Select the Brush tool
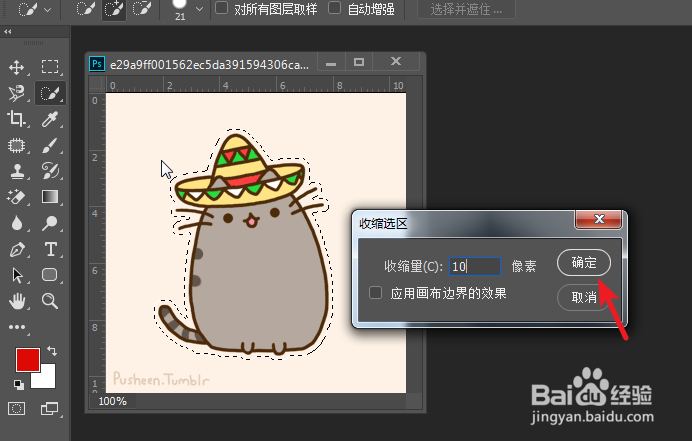The image size is (692, 441). pos(50,145)
